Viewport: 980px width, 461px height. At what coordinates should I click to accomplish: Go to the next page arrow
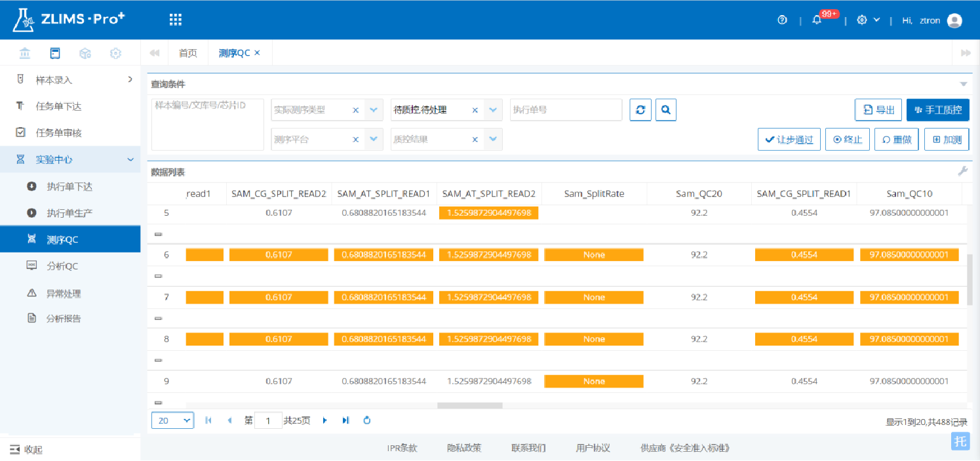point(324,420)
